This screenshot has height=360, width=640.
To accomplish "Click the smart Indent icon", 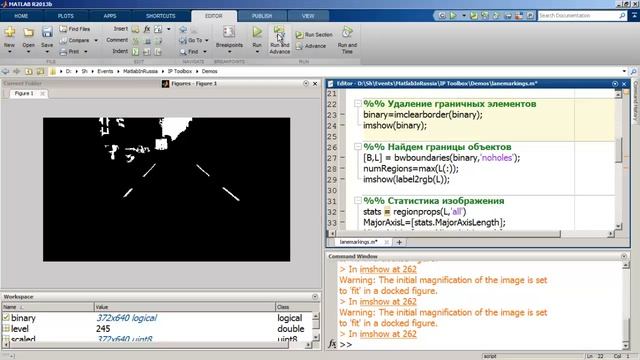I will pyautogui.click(x=136, y=52).
